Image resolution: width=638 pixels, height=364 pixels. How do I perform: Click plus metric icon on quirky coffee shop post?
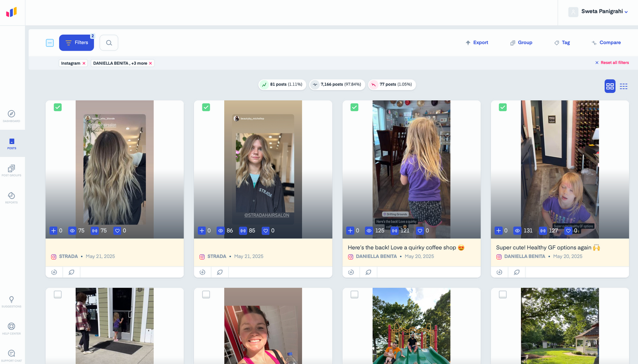(x=350, y=231)
